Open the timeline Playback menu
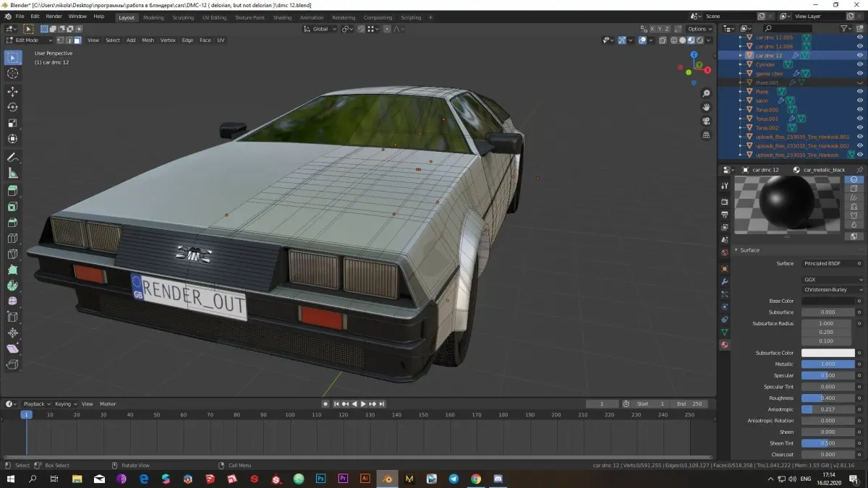This screenshot has width=868, height=488. click(35, 404)
